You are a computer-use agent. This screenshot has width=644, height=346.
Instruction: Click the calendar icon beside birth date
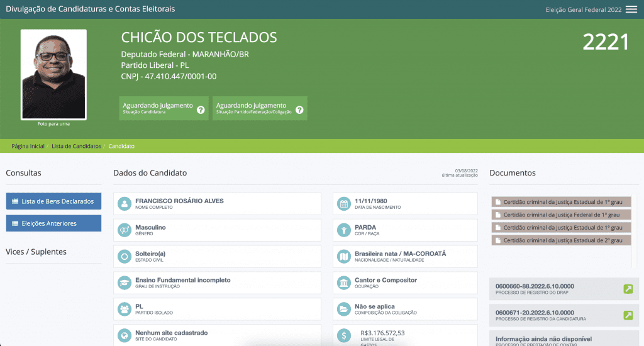tap(343, 204)
